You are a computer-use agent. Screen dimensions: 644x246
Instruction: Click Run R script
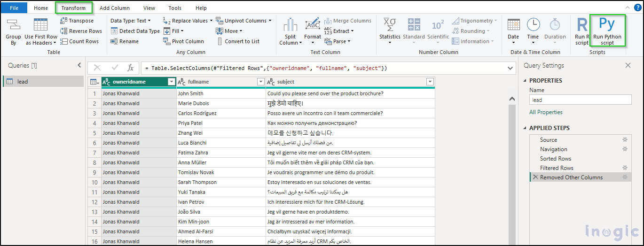[x=582, y=31]
